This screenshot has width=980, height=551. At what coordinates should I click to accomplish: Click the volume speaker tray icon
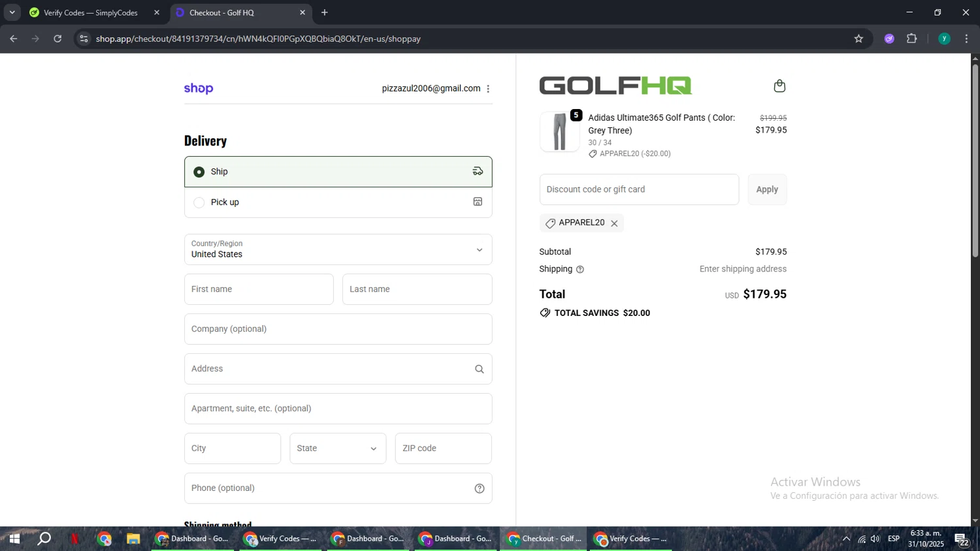[875, 539]
